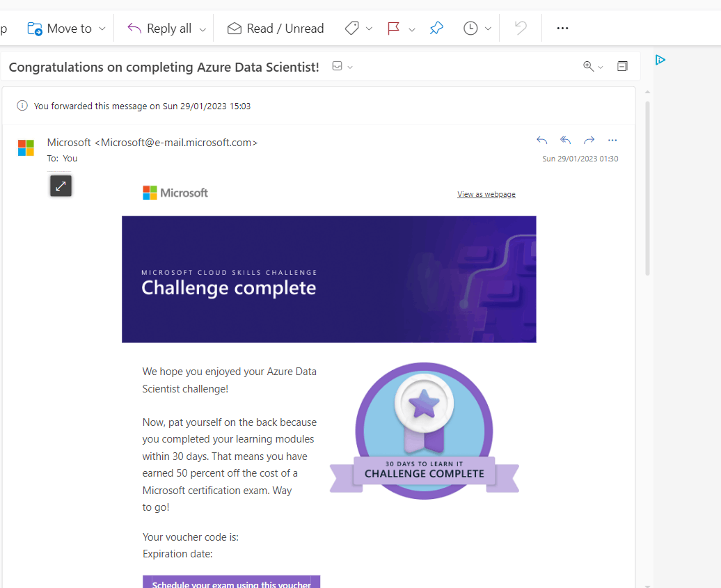Click the zoom magnifier icon
Viewport: 721px width, 588px height.
pyautogui.click(x=588, y=66)
